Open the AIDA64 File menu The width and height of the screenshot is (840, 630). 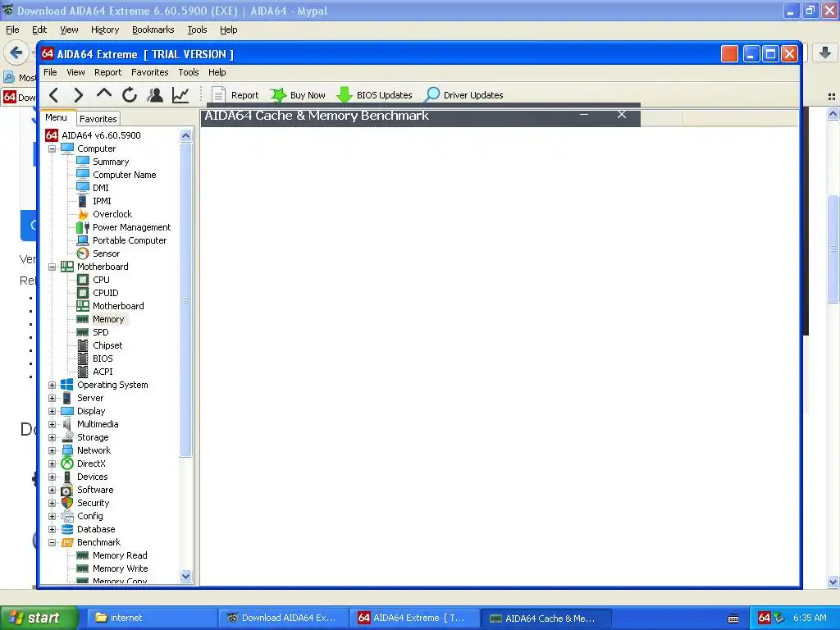point(50,72)
